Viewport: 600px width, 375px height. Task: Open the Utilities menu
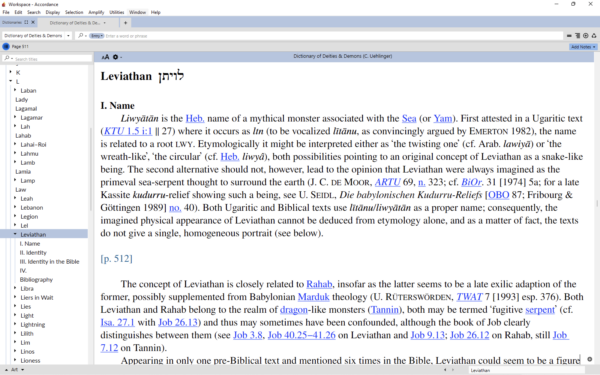116,12
